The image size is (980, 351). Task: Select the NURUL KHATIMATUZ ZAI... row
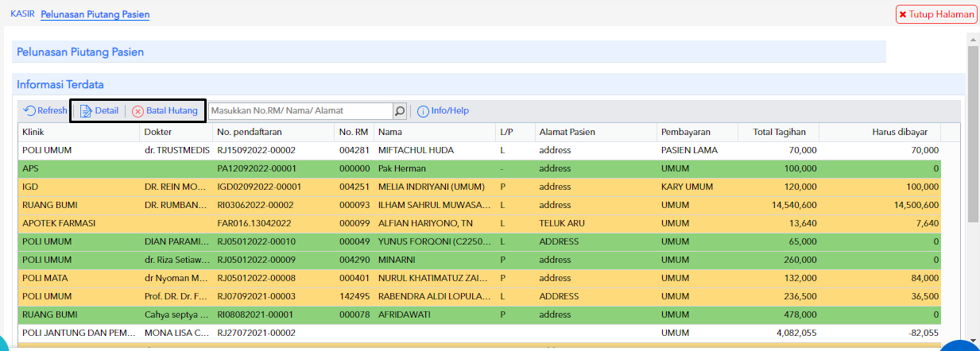tap(479, 278)
